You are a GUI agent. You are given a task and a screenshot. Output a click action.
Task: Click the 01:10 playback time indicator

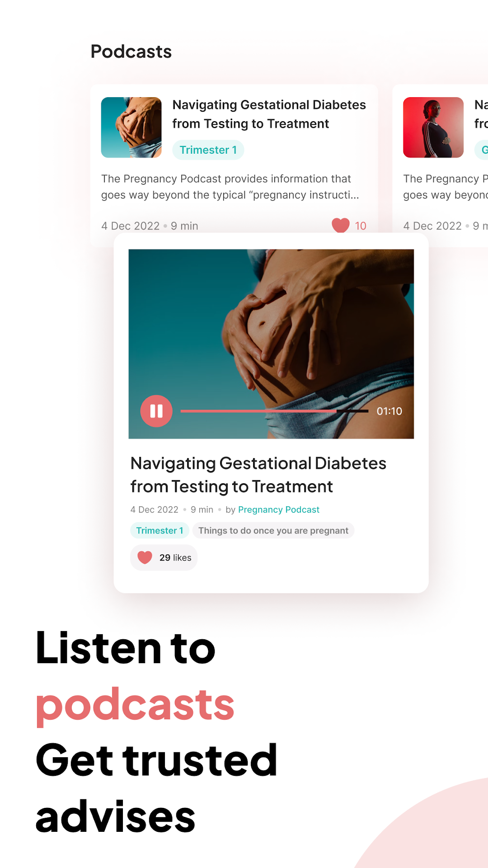coord(389,411)
